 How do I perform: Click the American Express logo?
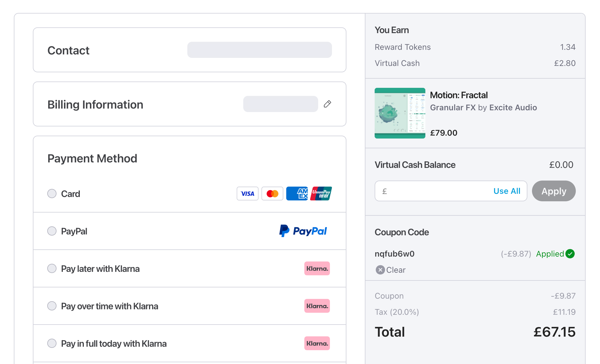[x=297, y=194]
